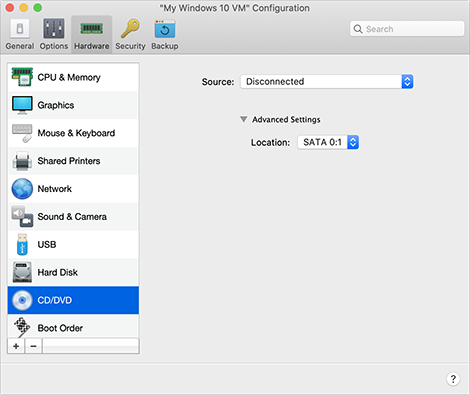Open the Location dropdown showing SATA 0:1
The width and height of the screenshot is (470, 395).
click(x=328, y=142)
